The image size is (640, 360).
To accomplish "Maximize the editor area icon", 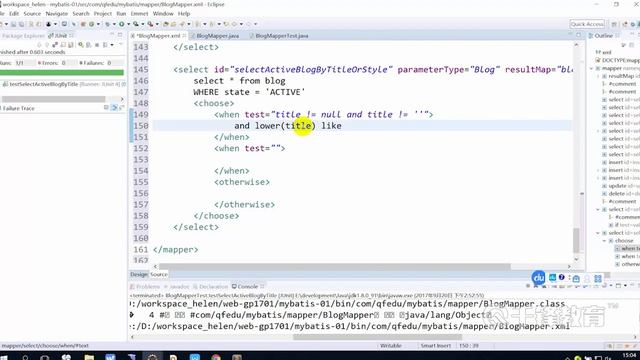I will (578, 36).
